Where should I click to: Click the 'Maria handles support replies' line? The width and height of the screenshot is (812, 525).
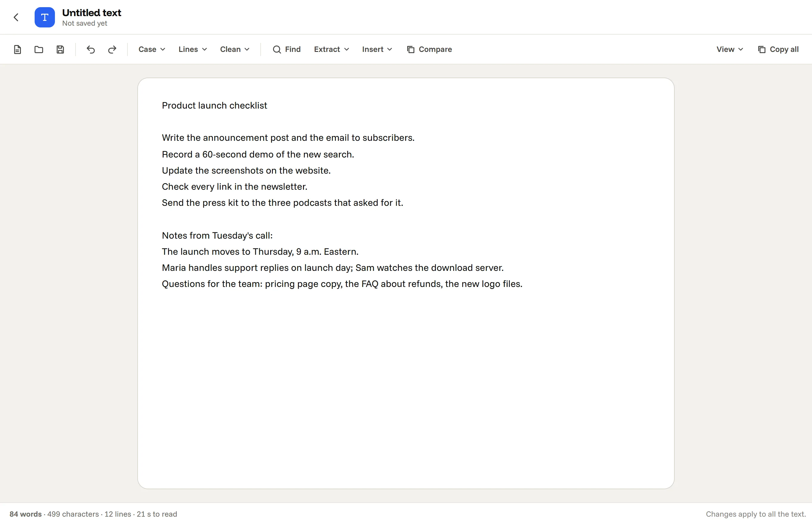point(333,268)
